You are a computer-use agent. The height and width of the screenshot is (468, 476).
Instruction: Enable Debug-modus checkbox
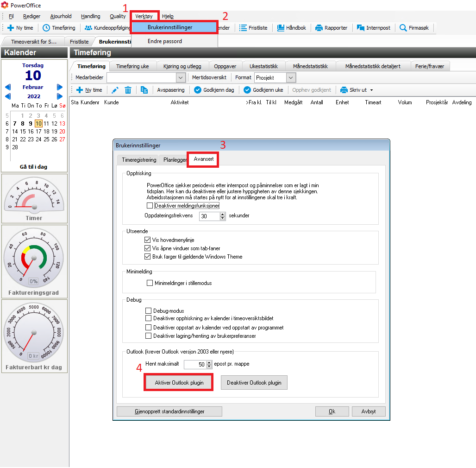point(149,310)
